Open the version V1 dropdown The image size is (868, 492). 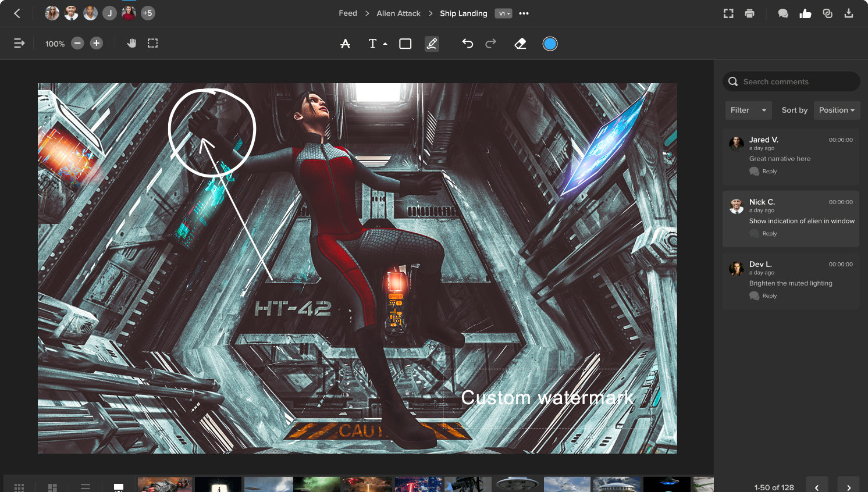point(503,13)
